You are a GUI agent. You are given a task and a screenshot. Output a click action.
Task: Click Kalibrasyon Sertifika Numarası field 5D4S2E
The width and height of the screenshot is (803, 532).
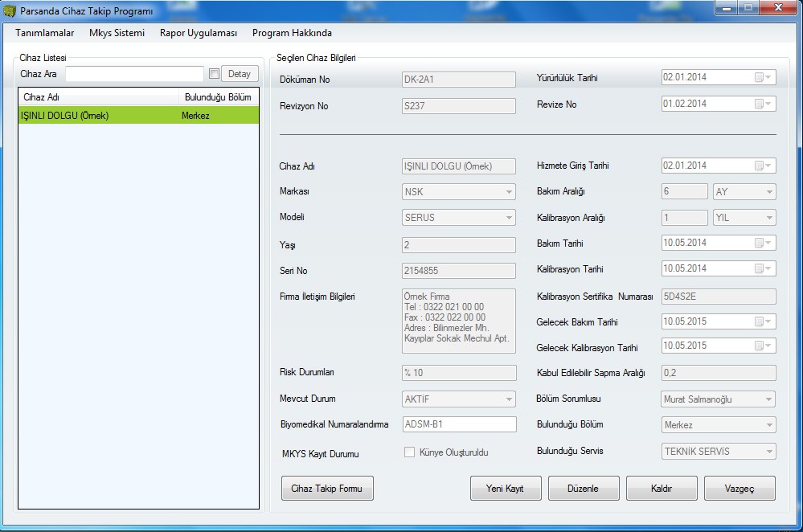719,297
